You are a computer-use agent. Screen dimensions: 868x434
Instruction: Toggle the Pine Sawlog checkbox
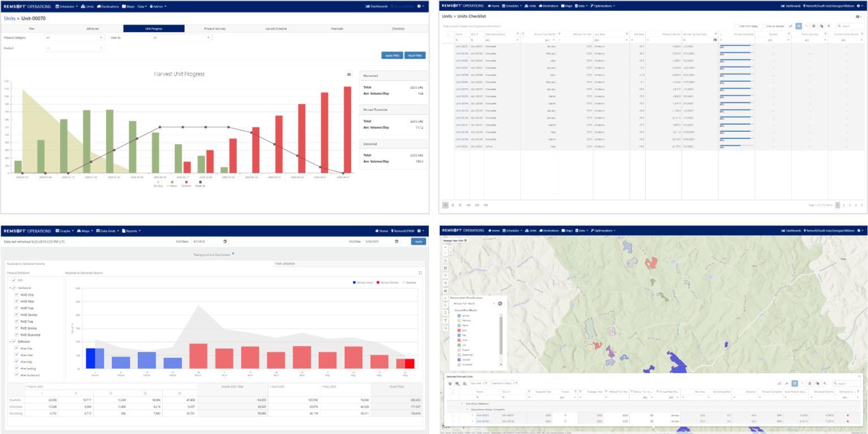tap(15, 368)
